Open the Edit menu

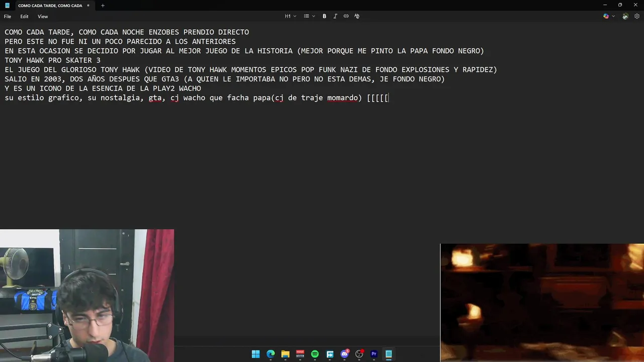pos(24,16)
